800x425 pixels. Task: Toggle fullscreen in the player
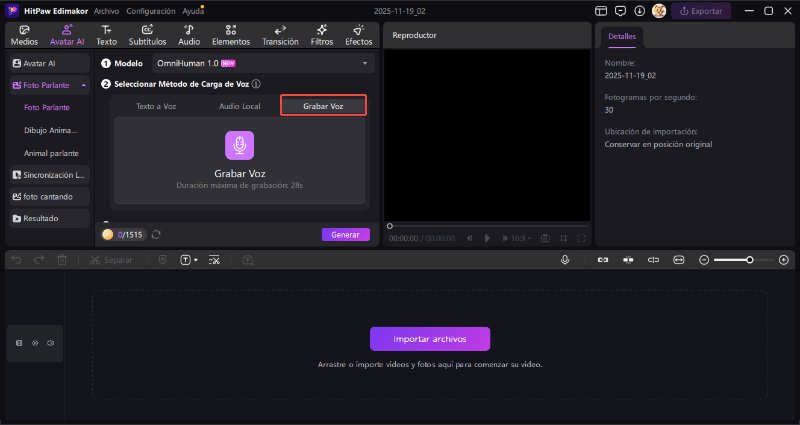(x=581, y=238)
